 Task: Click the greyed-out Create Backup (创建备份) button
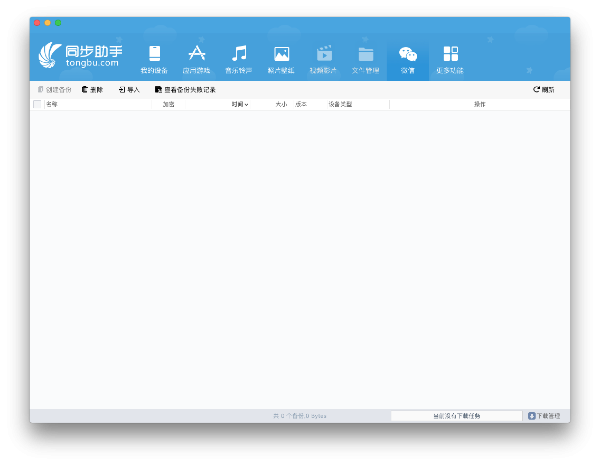(x=54, y=90)
